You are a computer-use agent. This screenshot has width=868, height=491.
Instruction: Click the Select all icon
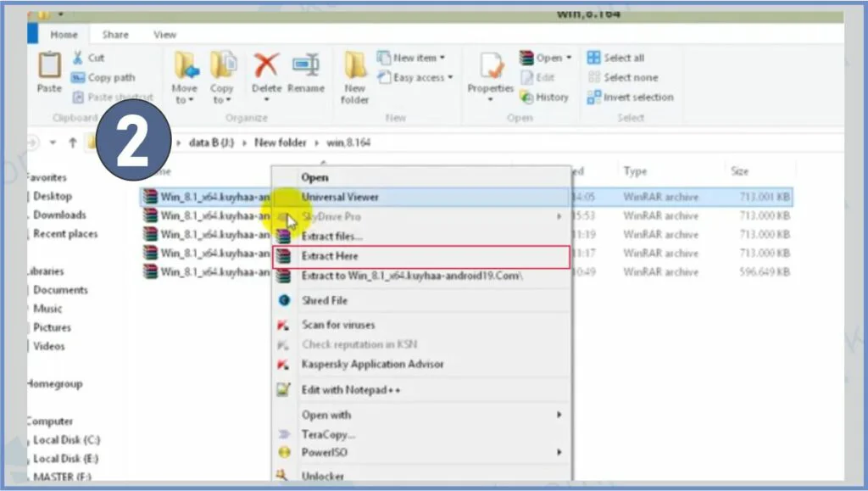[593, 58]
